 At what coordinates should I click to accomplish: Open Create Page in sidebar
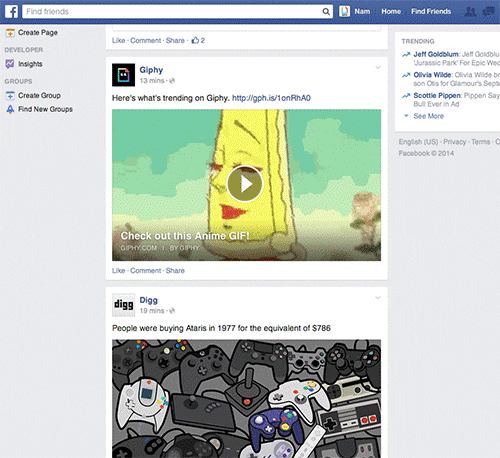pos(38,33)
